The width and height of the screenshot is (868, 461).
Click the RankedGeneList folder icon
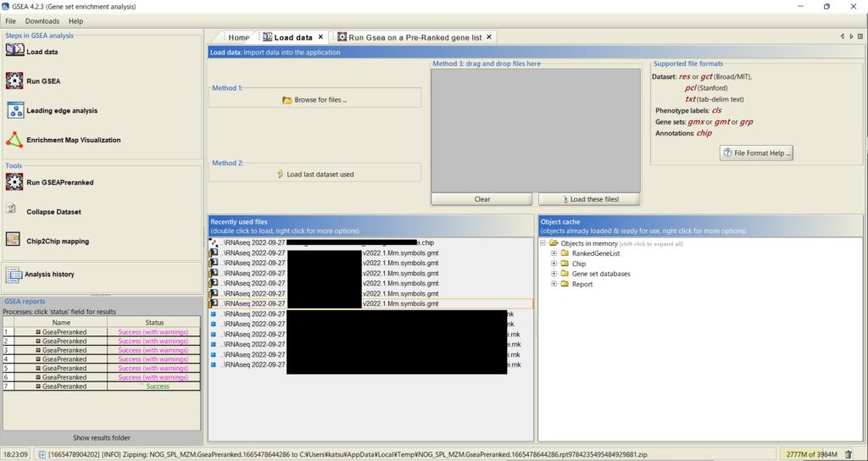[565, 253]
